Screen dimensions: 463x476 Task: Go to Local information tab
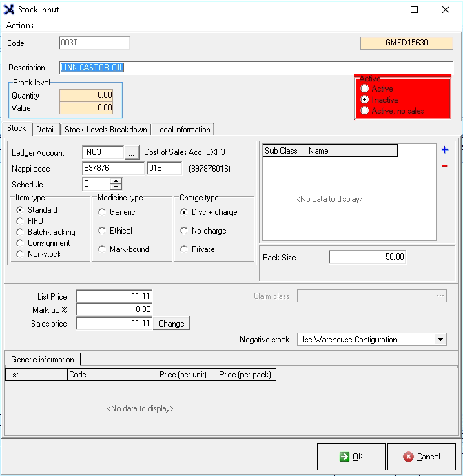point(183,129)
